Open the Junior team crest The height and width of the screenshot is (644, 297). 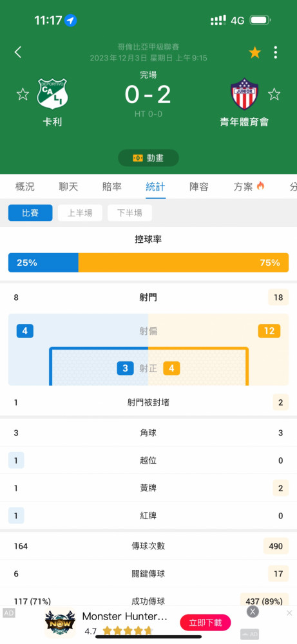coord(244,94)
